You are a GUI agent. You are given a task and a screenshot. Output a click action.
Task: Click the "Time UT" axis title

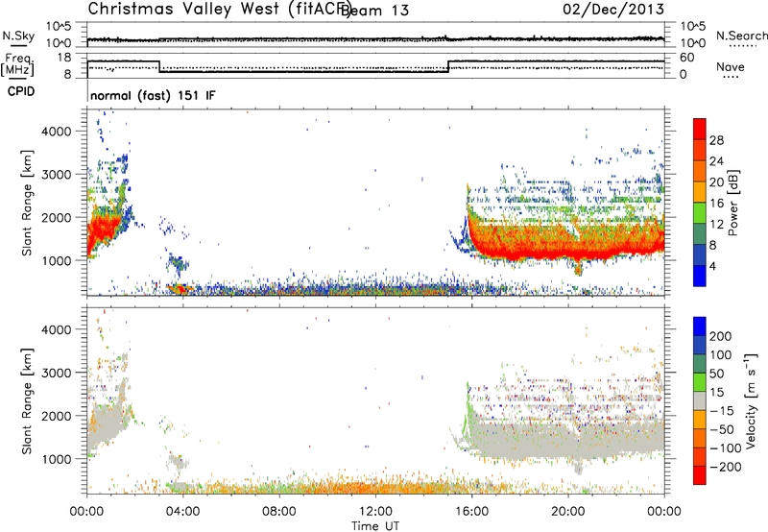pyautogui.click(x=375, y=525)
